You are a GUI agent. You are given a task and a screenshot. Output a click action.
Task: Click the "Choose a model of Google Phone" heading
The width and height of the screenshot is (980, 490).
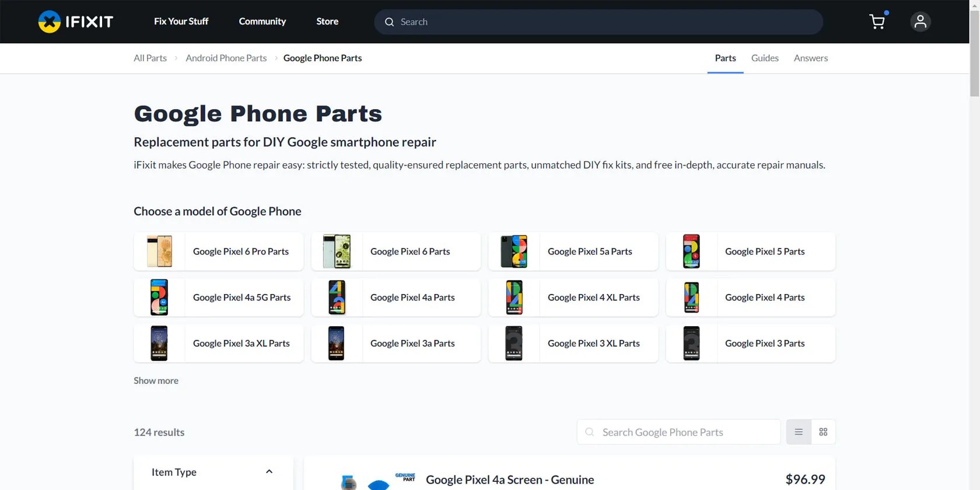217,211
